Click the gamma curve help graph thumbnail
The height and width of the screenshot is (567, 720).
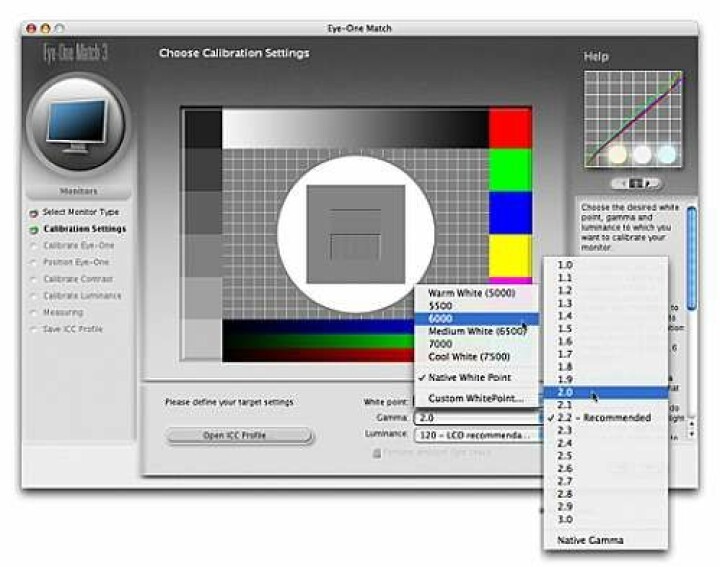633,119
